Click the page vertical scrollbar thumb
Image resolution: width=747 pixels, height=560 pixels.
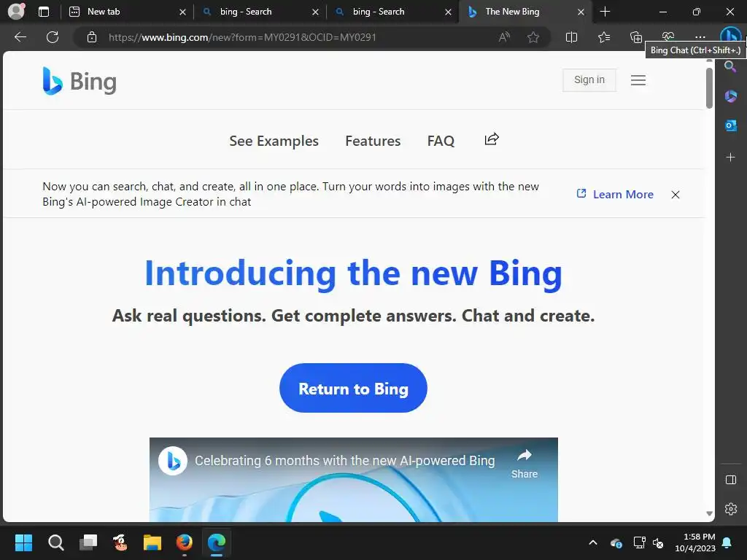[x=709, y=88]
